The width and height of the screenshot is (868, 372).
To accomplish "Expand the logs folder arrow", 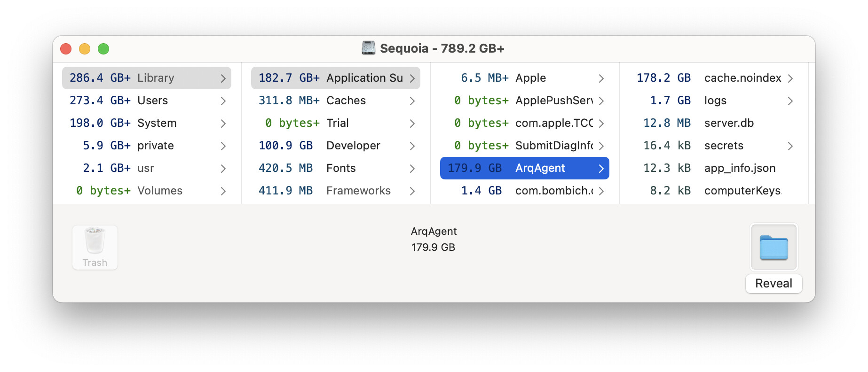I will coord(790,101).
